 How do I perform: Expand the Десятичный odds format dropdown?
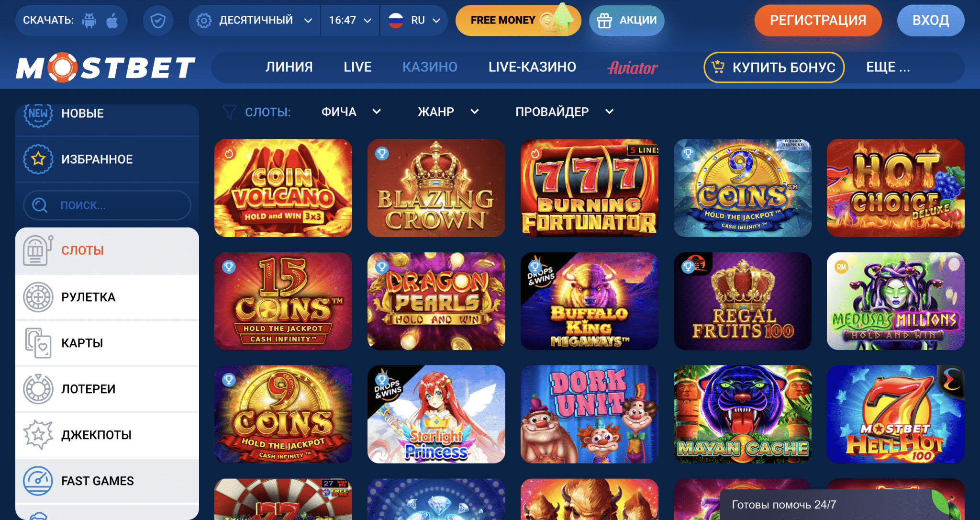[255, 21]
